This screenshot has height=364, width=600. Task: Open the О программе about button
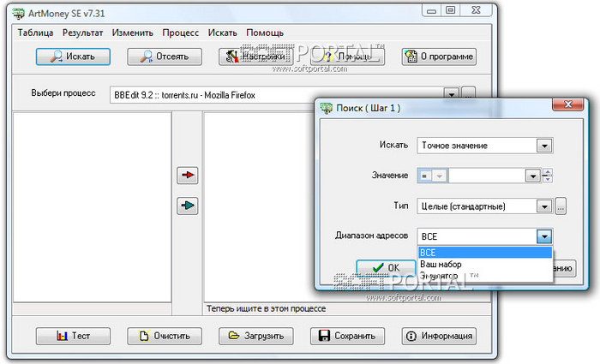[438, 57]
